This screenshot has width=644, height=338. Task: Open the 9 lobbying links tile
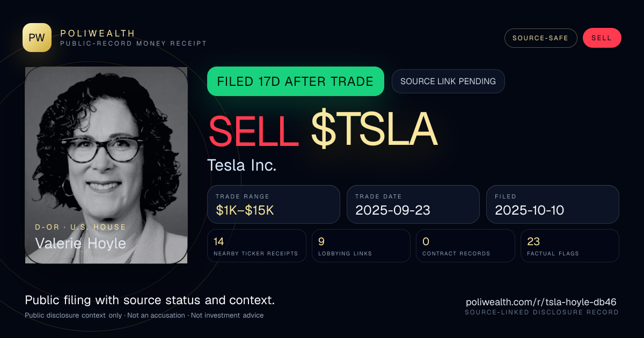point(361,246)
